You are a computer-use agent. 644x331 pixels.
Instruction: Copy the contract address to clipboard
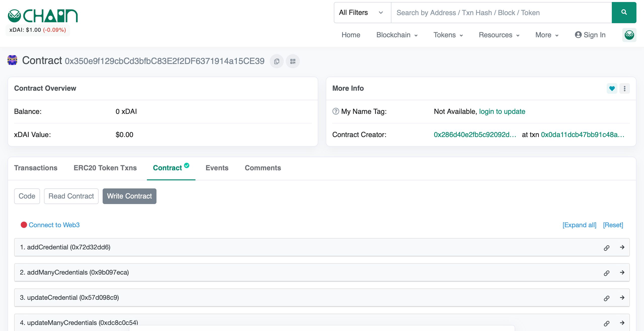(277, 61)
